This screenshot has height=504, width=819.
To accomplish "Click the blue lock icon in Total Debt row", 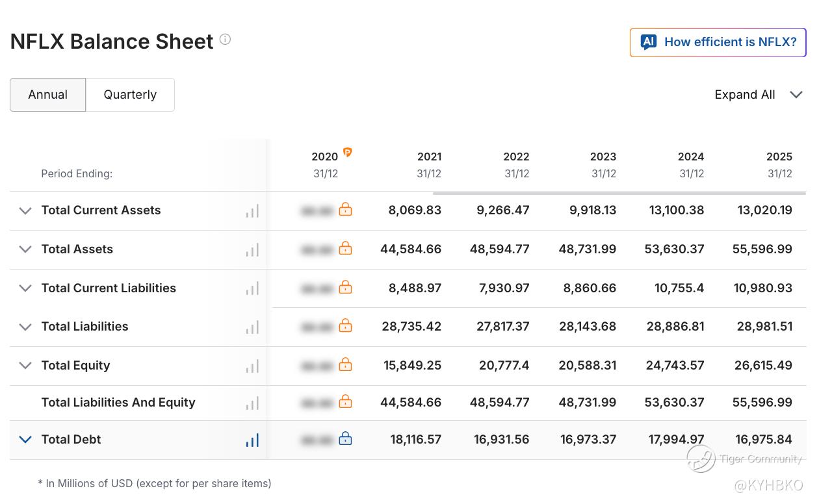I will [x=346, y=439].
